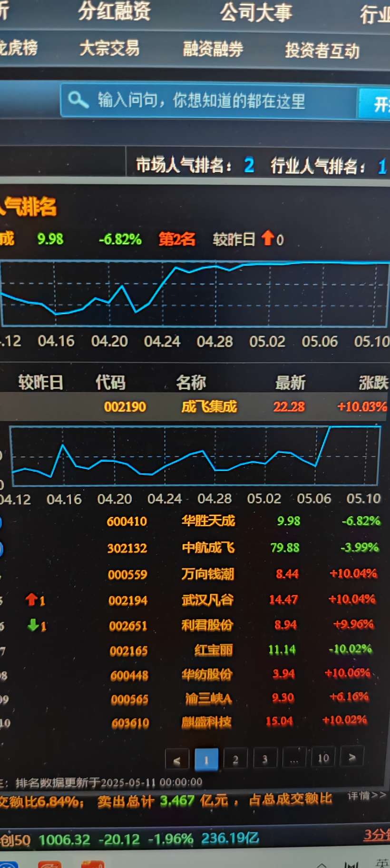The width and height of the screenshot is (390, 868).
Task: Open the 渝三峡A row
Action: tap(208, 699)
